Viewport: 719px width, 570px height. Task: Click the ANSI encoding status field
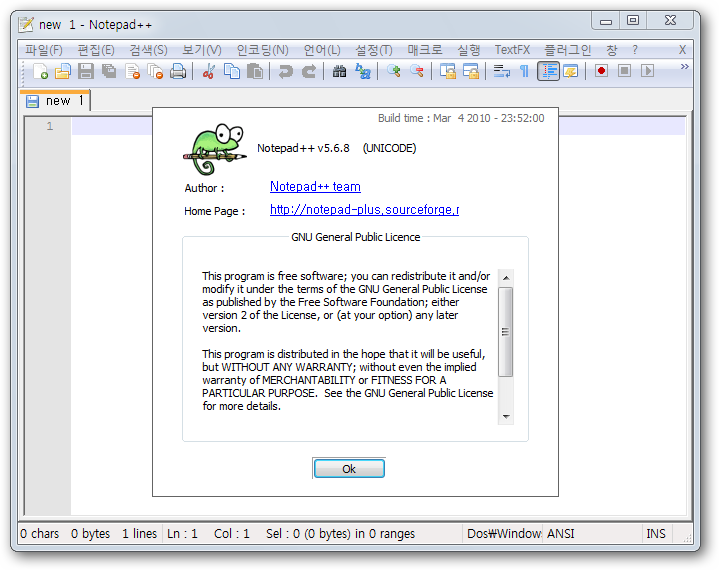point(592,534)
